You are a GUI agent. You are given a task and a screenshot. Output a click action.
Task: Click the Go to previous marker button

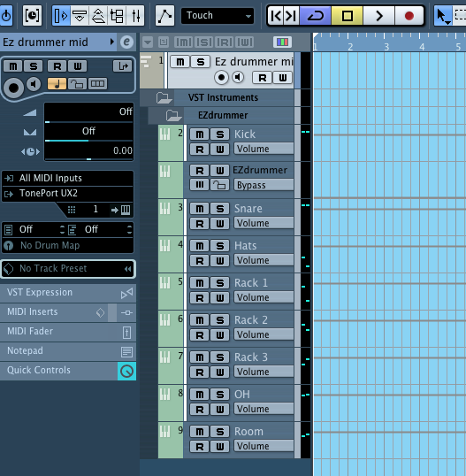tap(276, 15)
